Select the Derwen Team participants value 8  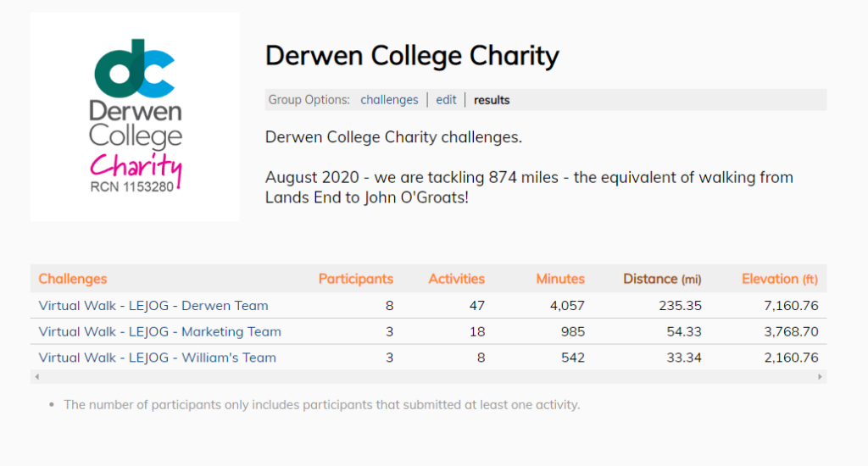coord(389,306)
